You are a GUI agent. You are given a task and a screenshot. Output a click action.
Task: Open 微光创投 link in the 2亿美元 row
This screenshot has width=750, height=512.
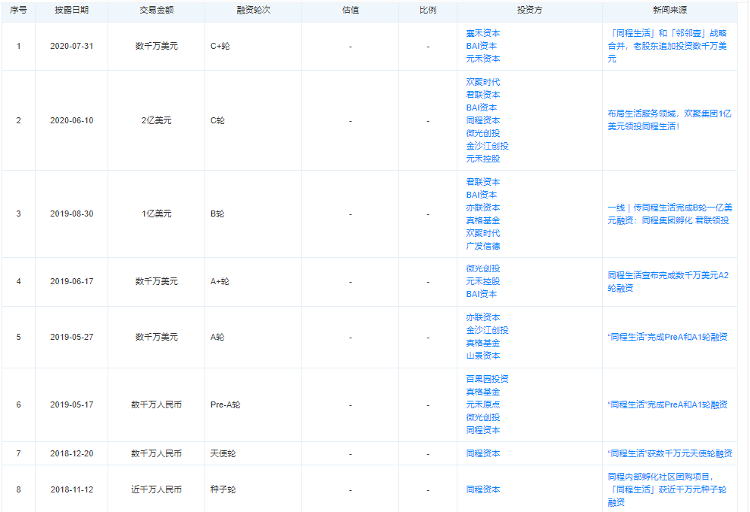pyautogui.click(x=483, y=133)
